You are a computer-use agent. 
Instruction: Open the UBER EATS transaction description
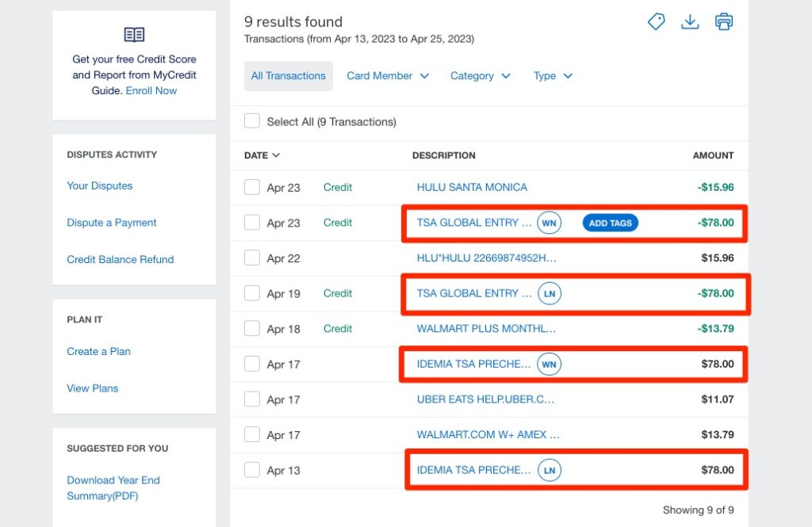pos(485,400)
